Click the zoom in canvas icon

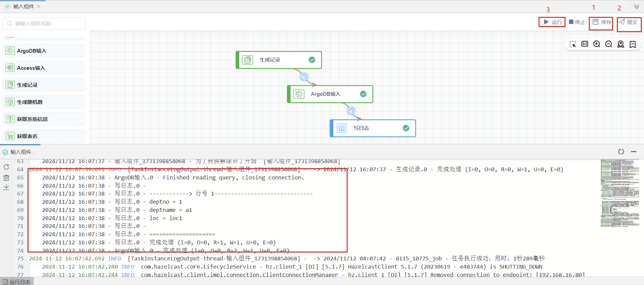pos(596,44)
